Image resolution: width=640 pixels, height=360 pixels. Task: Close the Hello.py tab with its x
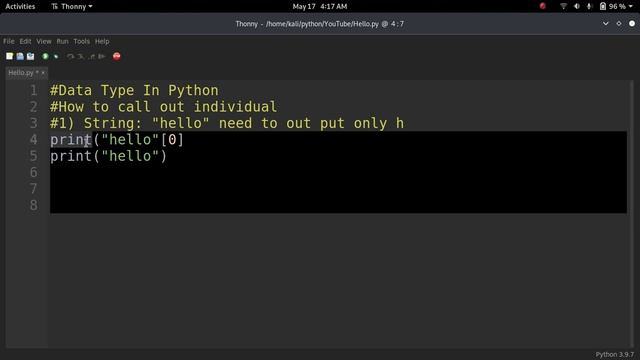43,73
